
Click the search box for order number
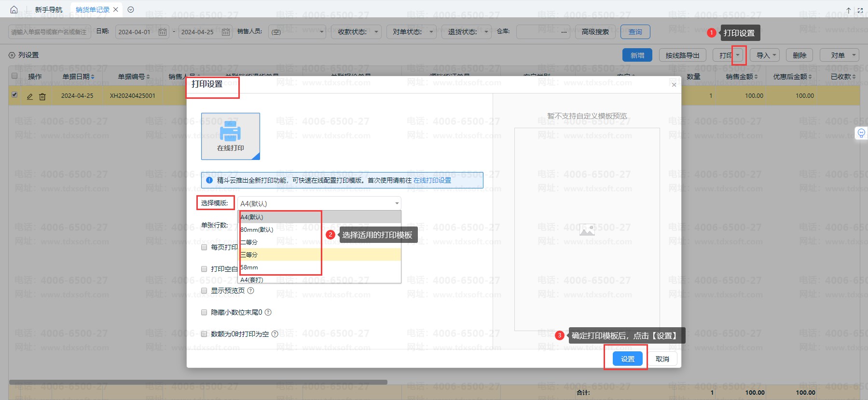49,32
